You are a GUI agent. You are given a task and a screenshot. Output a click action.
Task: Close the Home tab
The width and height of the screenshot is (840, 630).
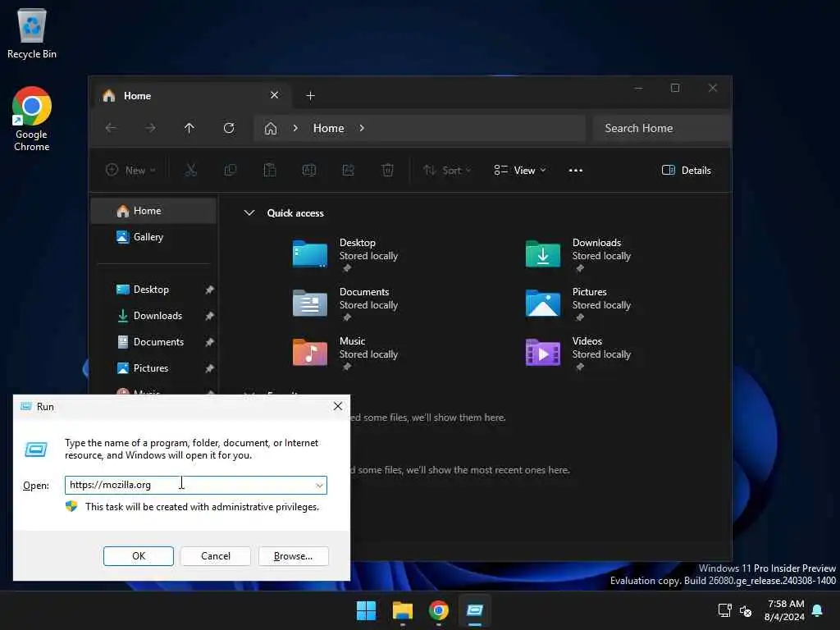tap(274, 95)
